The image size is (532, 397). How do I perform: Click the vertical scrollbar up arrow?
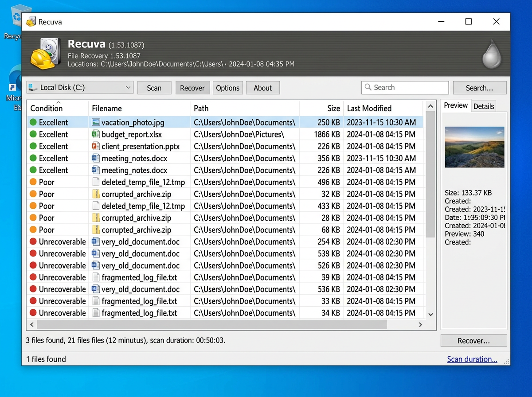coord(430,106)
